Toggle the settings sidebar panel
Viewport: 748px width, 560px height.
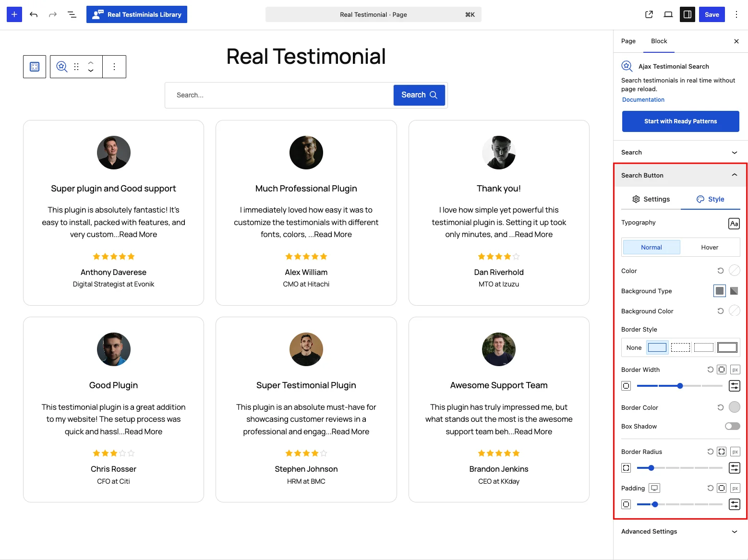pos(688,14)
